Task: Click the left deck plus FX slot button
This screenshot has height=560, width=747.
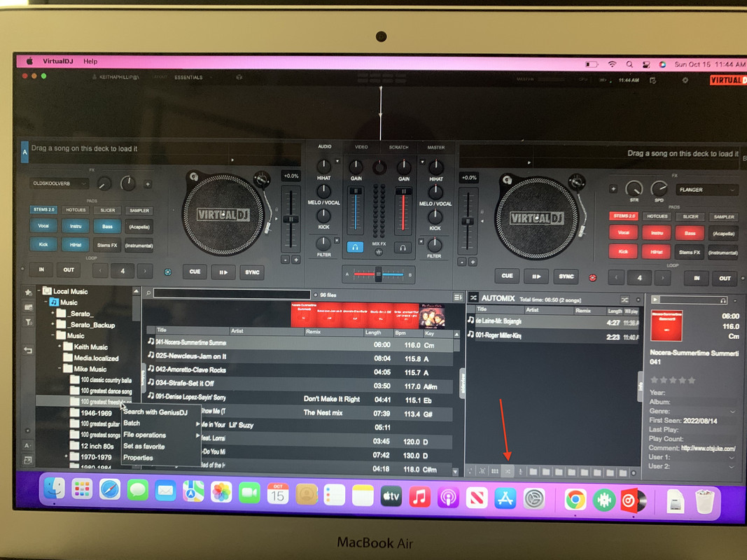Action: [x=148, y=184]
